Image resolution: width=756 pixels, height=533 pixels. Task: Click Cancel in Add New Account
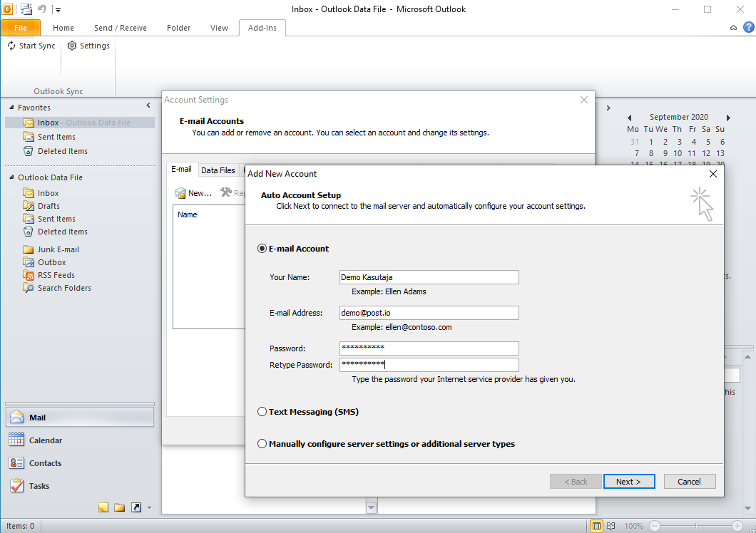[x=690, y=482]
